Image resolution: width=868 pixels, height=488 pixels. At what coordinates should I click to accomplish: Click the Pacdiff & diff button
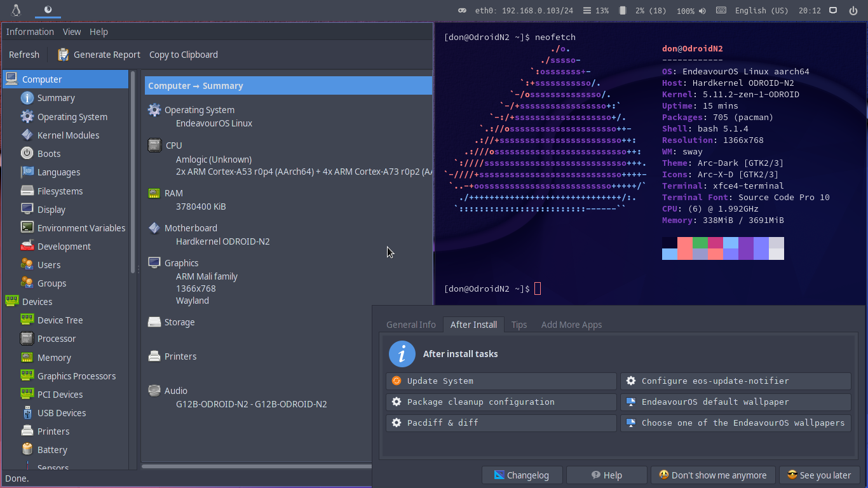click(501, 423)
